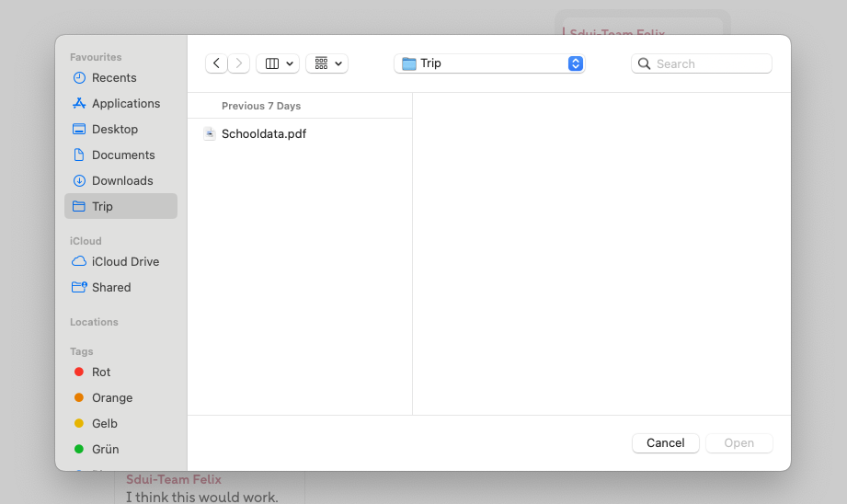Navigate to Documents in the sidebar
Image resolution: width=847 pixels, height=504 pixels.
pos(123,155)
